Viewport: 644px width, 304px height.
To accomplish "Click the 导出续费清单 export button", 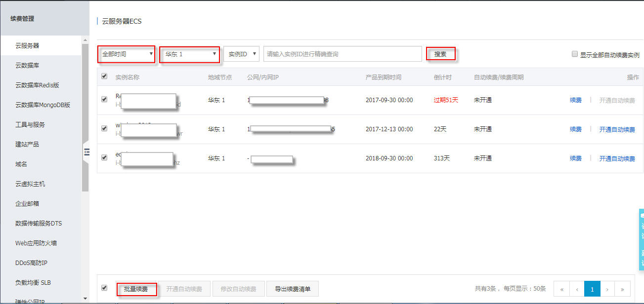I will coord(292,289).
